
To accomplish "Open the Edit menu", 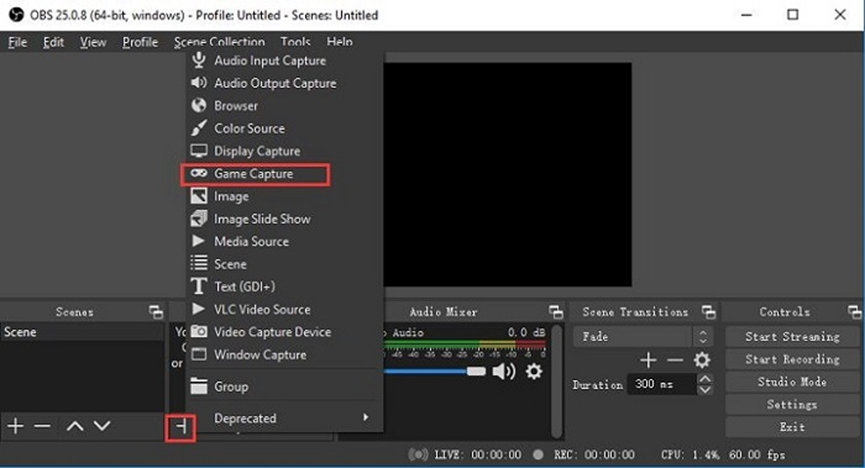I will [54, 42].
